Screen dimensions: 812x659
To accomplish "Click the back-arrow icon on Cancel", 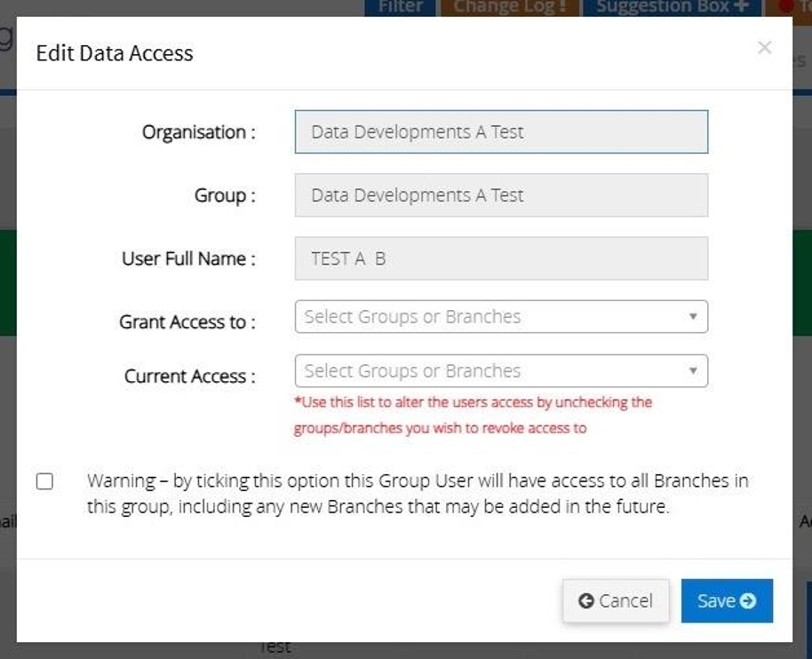I will 585,601.
